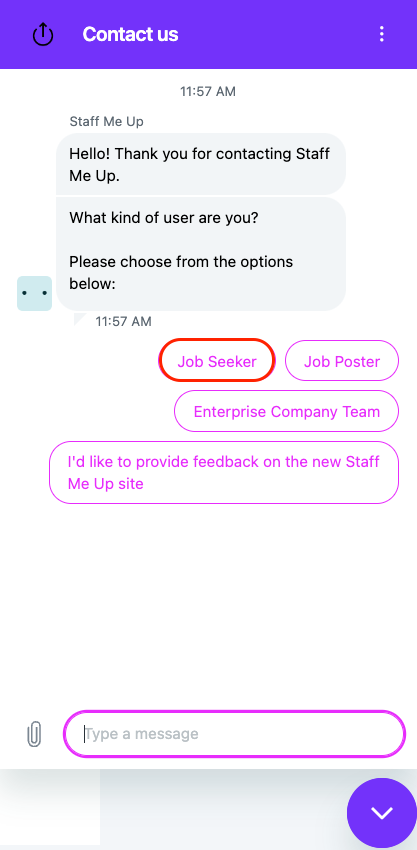
Task: Click the Staff Me Up sender name
Action: pos(106,121)
